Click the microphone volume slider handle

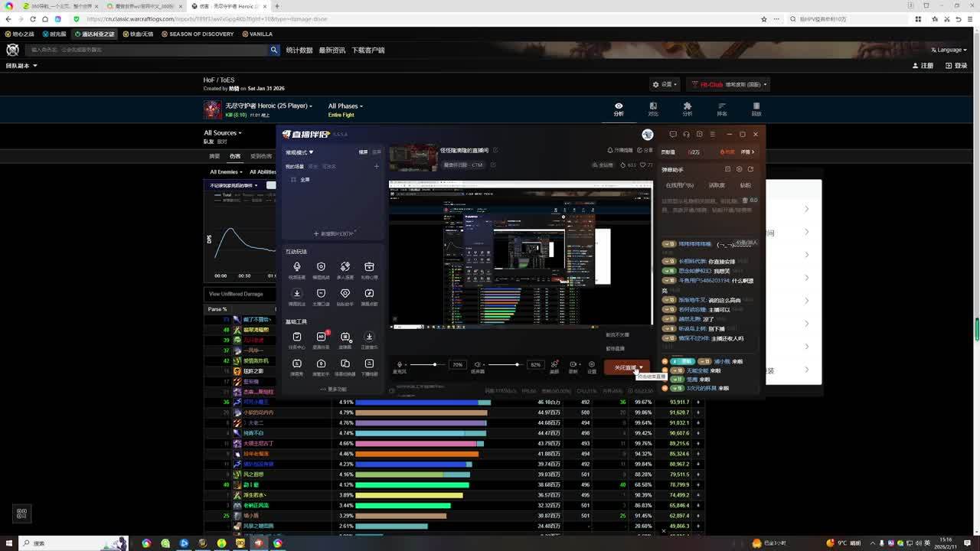[434, 364]
